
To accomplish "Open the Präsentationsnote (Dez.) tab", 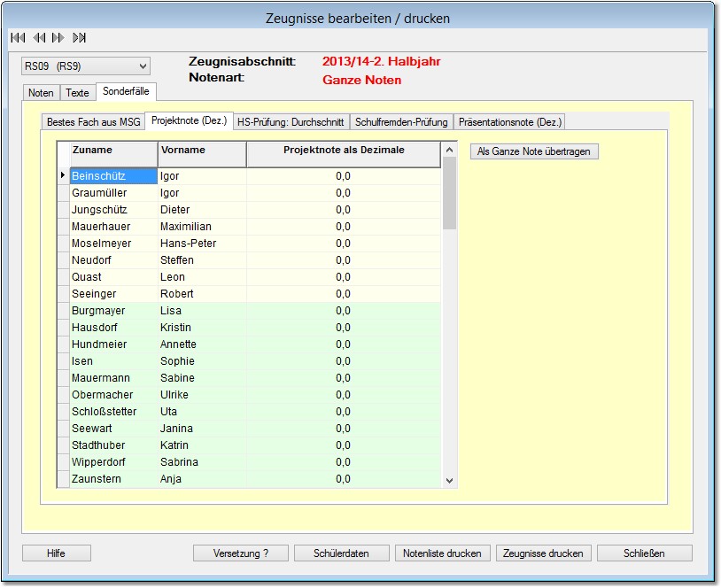I will 510,122.
